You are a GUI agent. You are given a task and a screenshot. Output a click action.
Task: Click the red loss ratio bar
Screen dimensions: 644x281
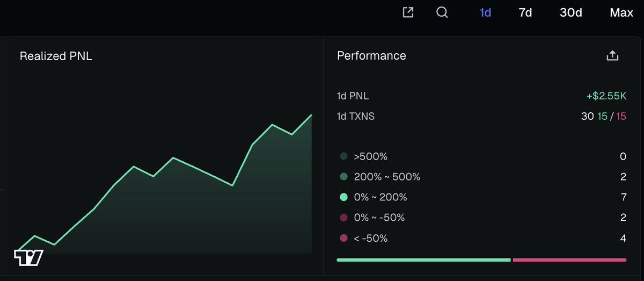pyautogui.click(x=569, y=260)
